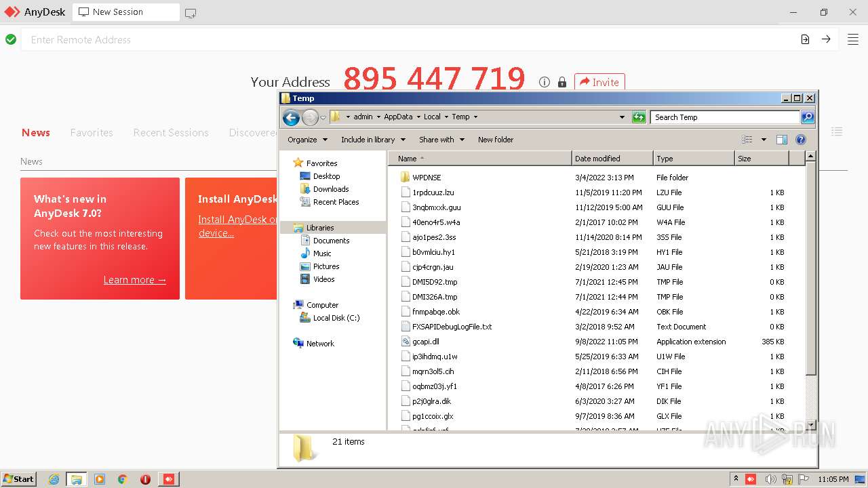The height and width of the screenshot is (488, 868).
Task: Open the Start menu
Action: coord(19,479)
